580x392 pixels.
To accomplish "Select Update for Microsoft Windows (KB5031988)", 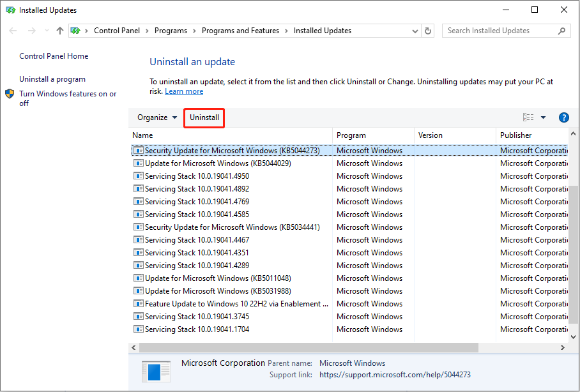I will (x=349, y=291).
